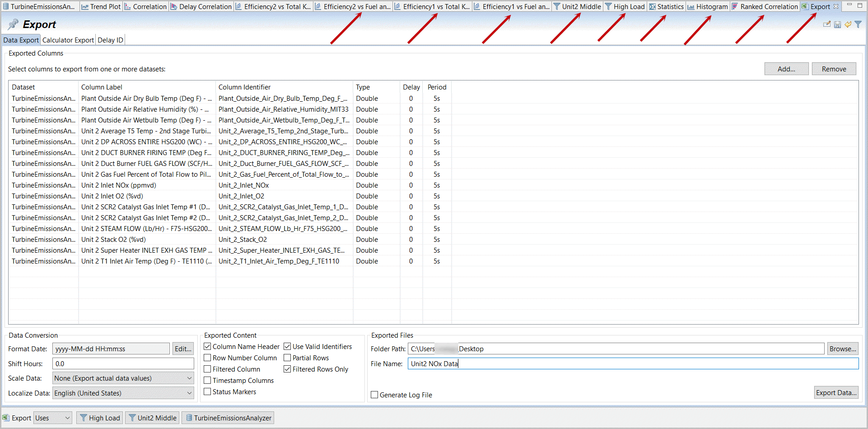Click the save floppy disk icon
The width and height of the screenshot is (868, 429).
(837, 24)
